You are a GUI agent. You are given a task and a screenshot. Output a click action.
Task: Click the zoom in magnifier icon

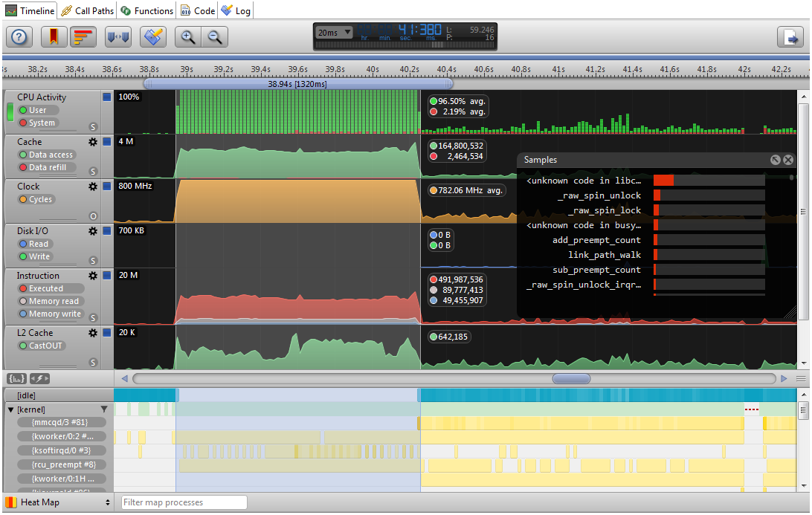187,36
